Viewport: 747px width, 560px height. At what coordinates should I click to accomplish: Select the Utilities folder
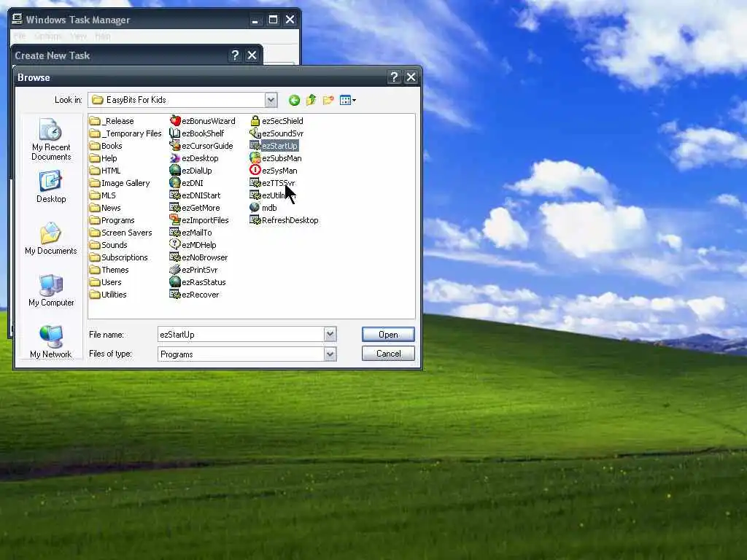click(108, 295)
